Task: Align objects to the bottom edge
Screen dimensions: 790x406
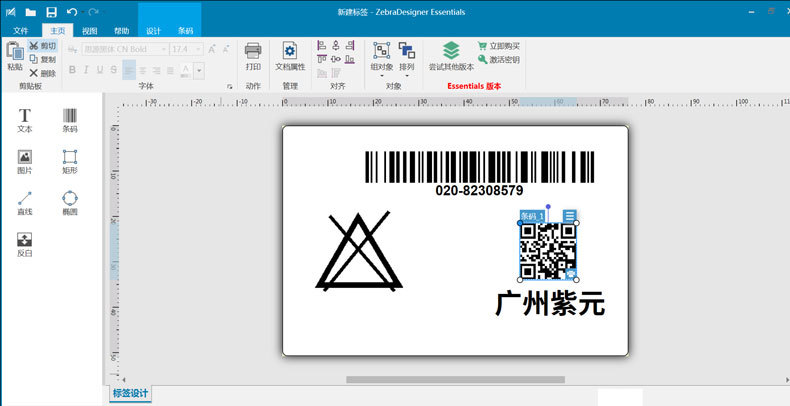Action: coord(350,59)
